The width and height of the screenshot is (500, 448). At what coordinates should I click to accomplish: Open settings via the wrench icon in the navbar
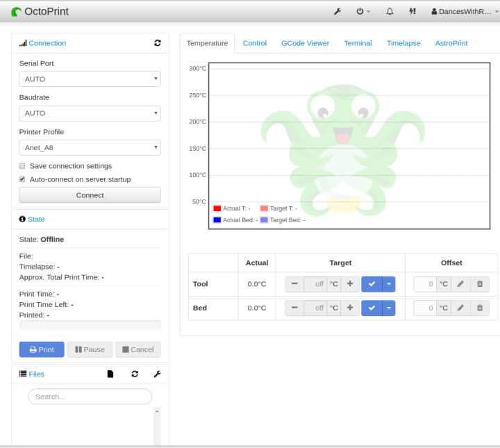coord(337,12)
